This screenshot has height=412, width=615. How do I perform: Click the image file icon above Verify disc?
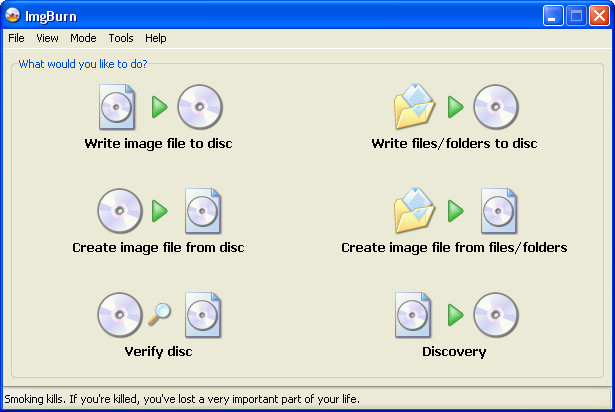[x=203, y=315]
